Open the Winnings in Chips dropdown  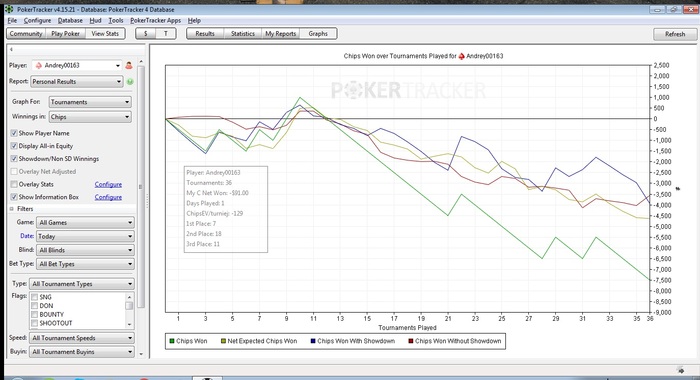[x=90, y=117]
